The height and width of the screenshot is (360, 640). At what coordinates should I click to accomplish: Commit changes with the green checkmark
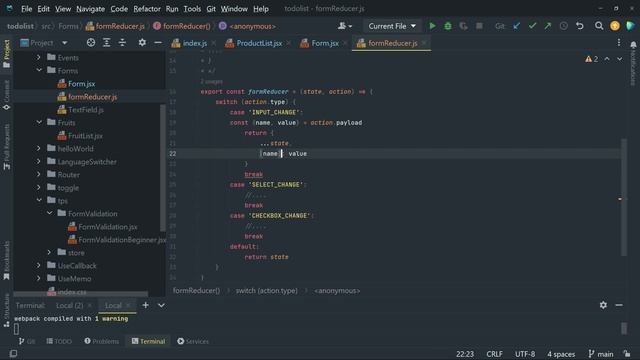[532, 26]
